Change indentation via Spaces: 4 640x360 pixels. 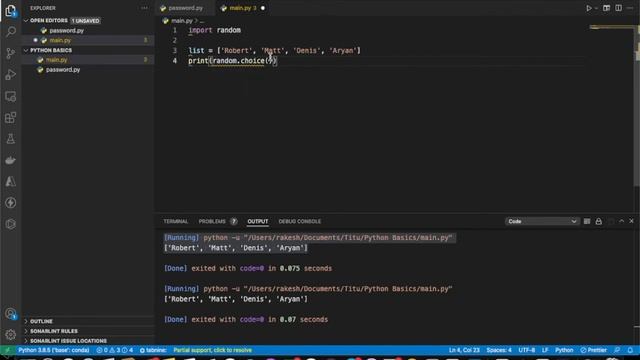(x=499, y=350)
